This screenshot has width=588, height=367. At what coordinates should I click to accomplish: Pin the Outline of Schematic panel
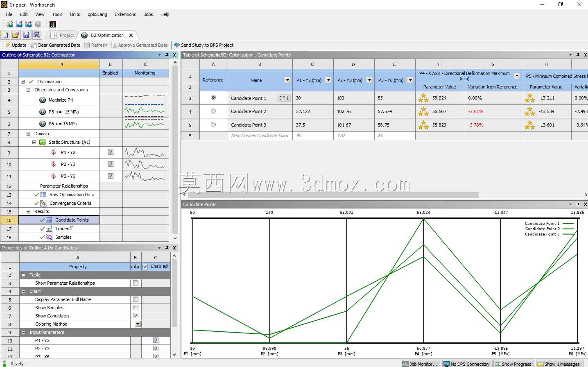coord(167,55)
